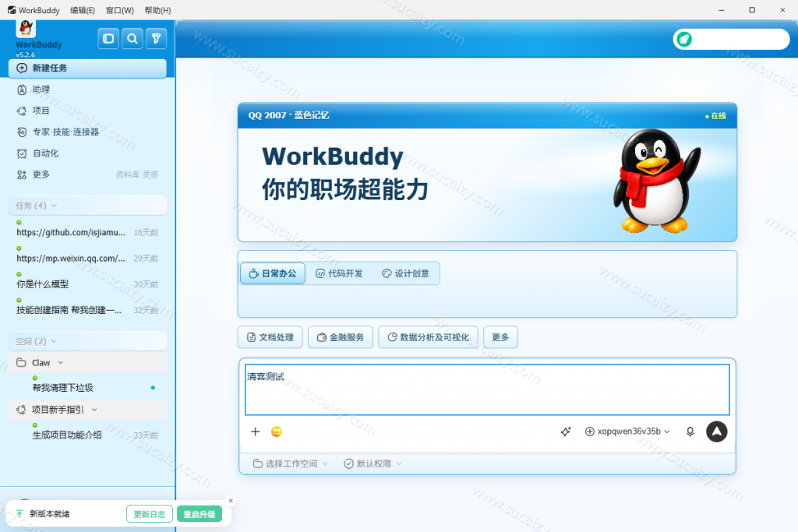Open model dropdown xopqwen36v35b
798x532 pixels.
pos(627,432)
